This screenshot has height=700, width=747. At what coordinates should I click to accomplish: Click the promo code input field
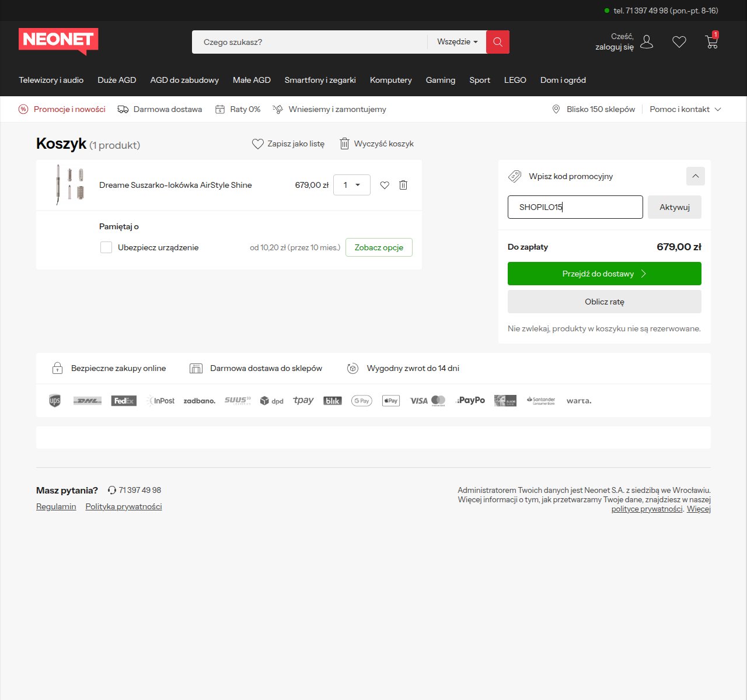(x=575, y=207)
